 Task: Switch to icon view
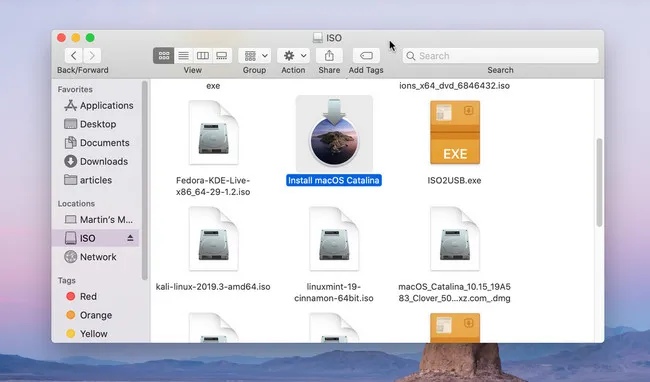[x=164, y=56]
